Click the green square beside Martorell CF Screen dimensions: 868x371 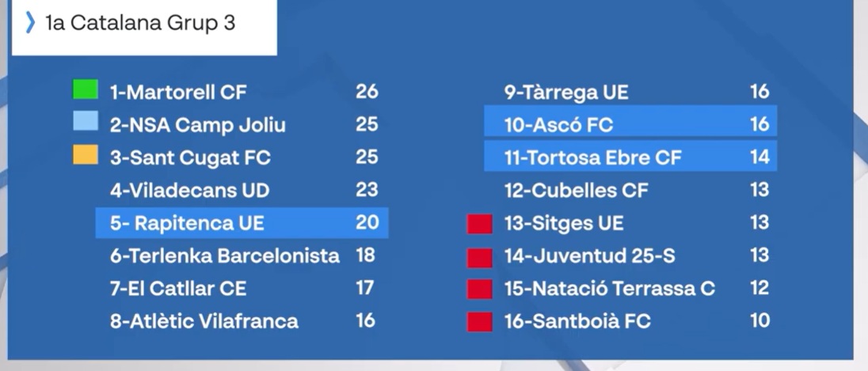click(x=85, y=90)
